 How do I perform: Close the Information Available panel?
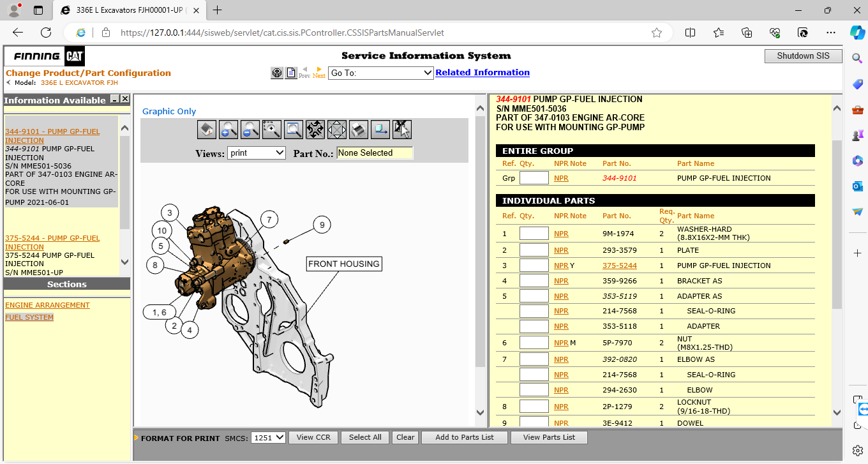(x=125, y=100)
